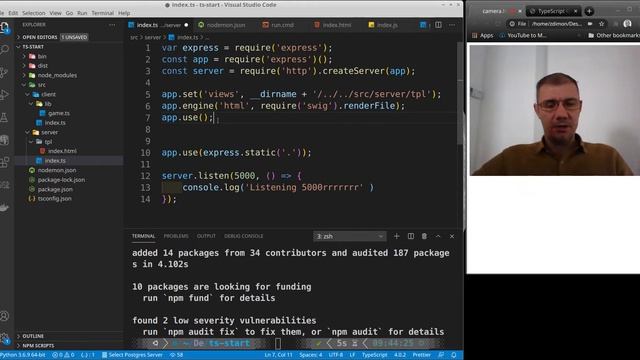The height and width of the screenshot is (360, 640).
Task: Switch to the OUTPUT panel tab
Action: pos(206,236)
